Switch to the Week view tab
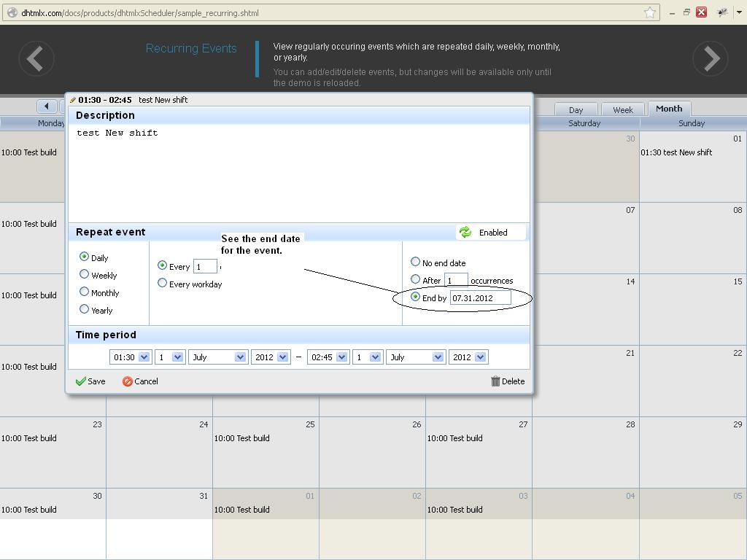This screenshot has width=747, height=560. [622, 109]
